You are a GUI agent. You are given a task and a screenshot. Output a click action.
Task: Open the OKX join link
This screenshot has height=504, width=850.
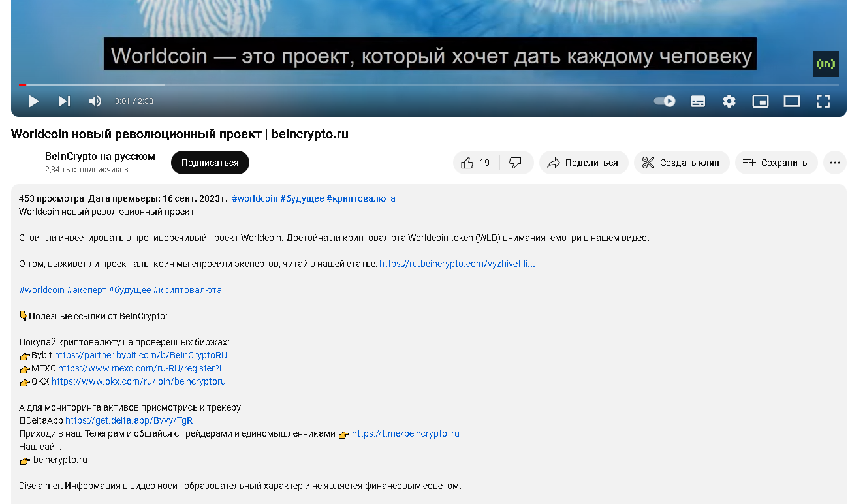[x=138, y=381]
